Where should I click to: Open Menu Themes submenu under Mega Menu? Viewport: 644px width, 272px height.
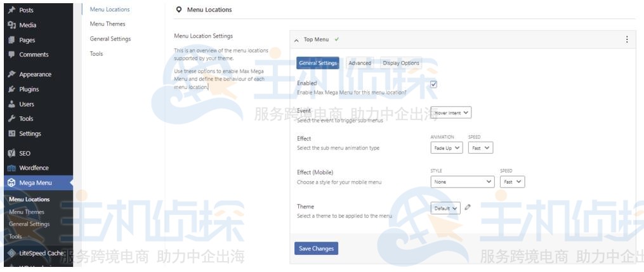point(27,212)
